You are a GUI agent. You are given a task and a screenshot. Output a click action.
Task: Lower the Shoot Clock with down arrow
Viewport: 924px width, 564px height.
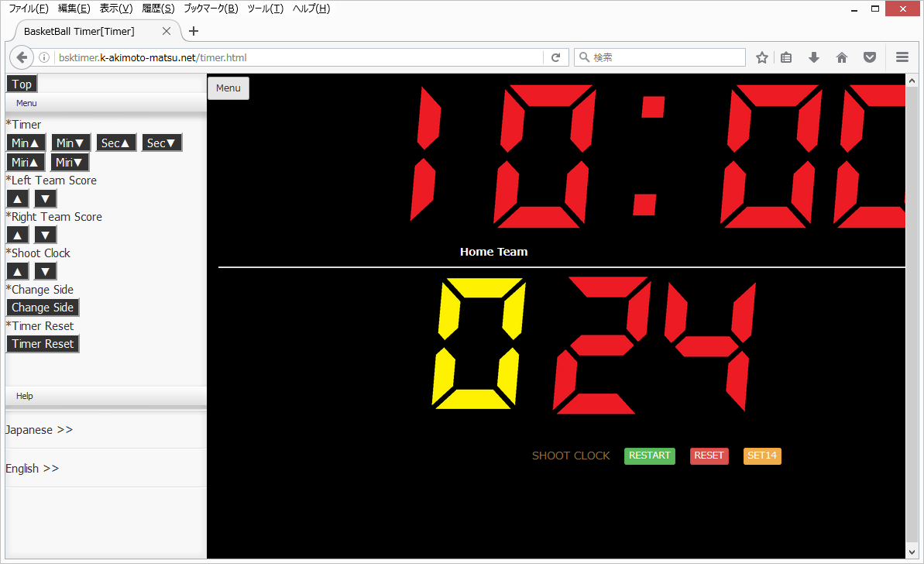click(x=46, y=271)
